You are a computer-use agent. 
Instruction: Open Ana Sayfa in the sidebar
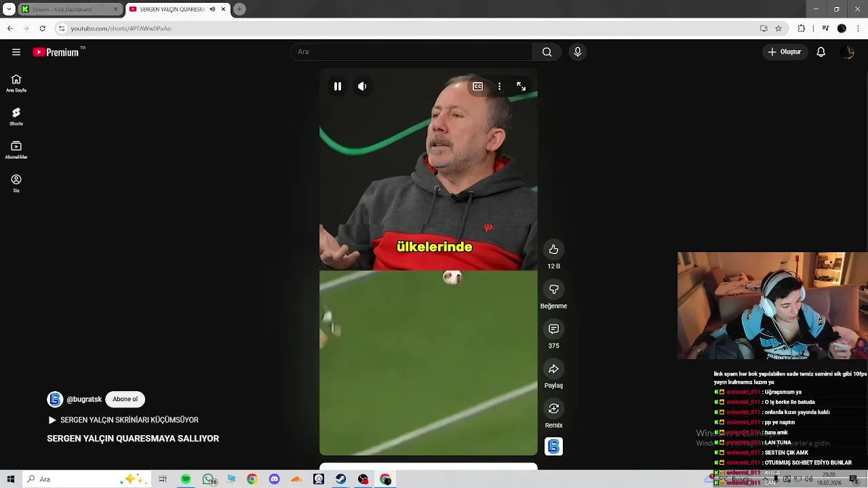tap(16, 83)
